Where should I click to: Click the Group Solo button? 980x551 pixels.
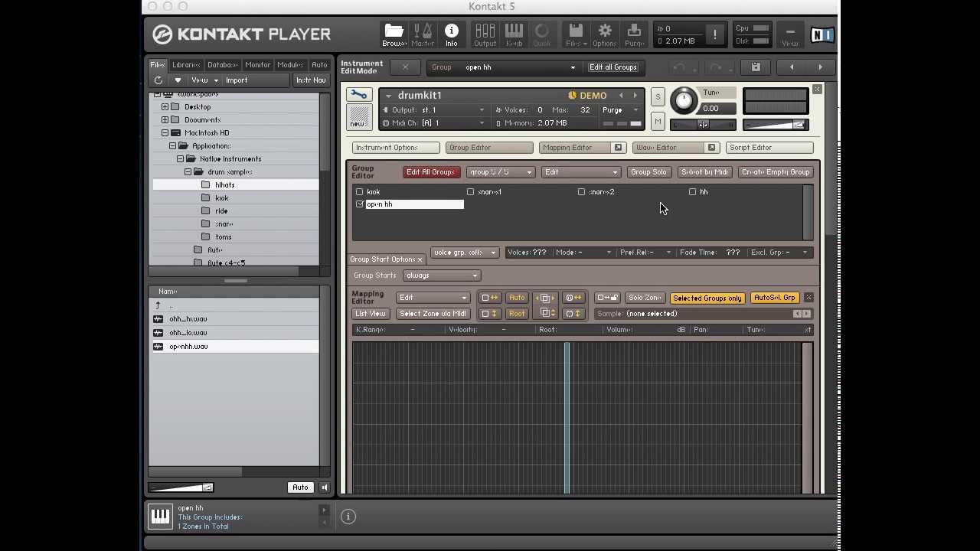648,172
